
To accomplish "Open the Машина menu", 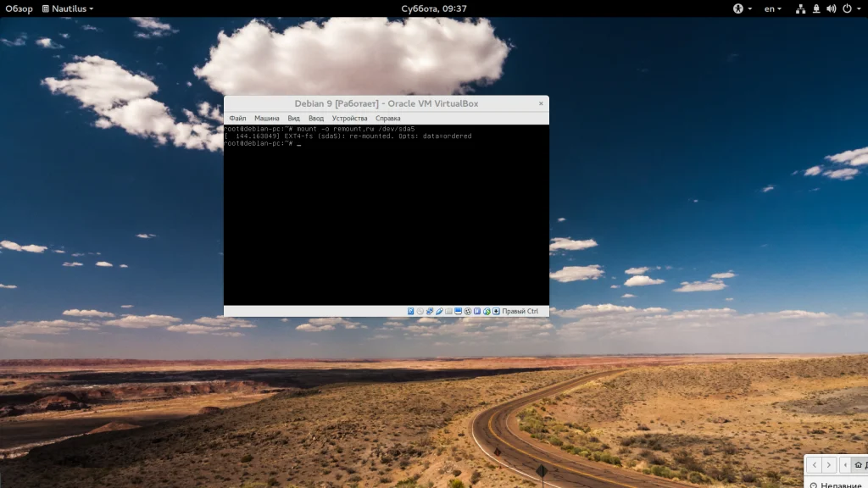I will [266, 119].
